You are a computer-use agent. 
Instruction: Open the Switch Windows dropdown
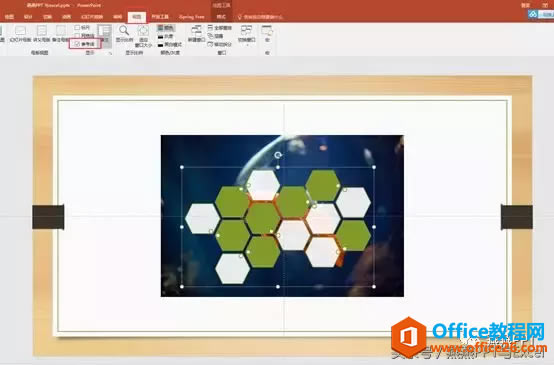tap(246, 35)
